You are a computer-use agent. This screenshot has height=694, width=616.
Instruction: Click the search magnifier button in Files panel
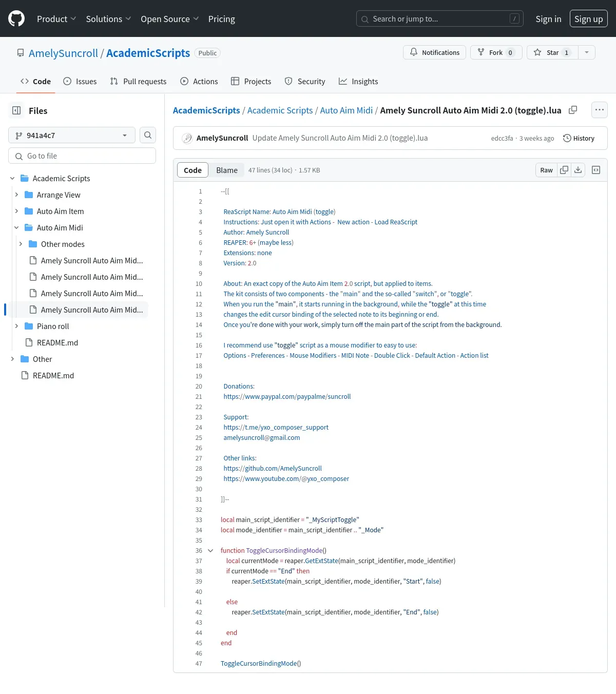148,135
